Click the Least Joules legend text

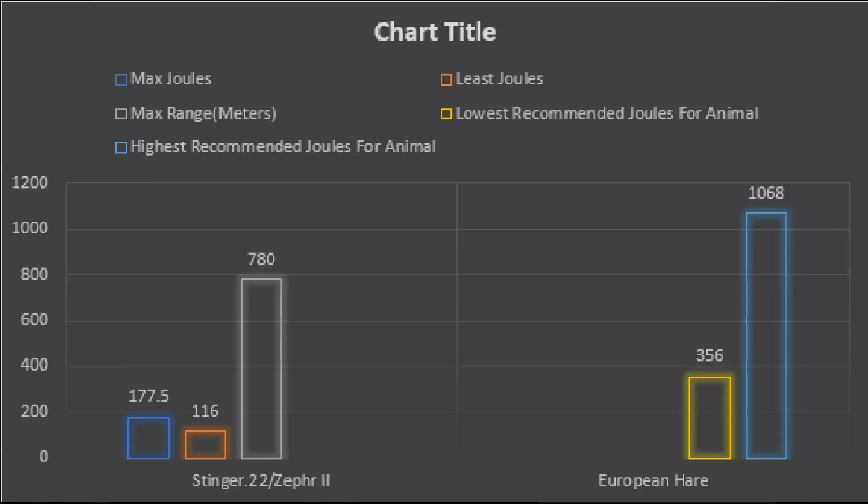[499, 79]
